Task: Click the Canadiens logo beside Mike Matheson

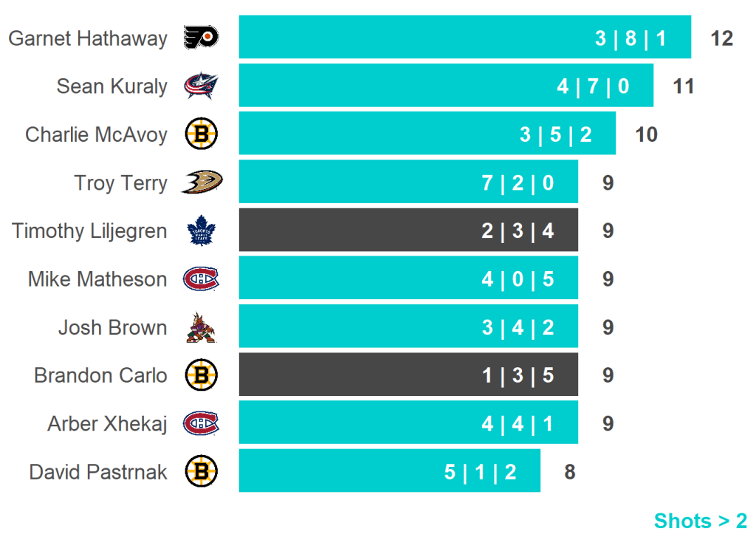Action: click(x=201, y=278)
